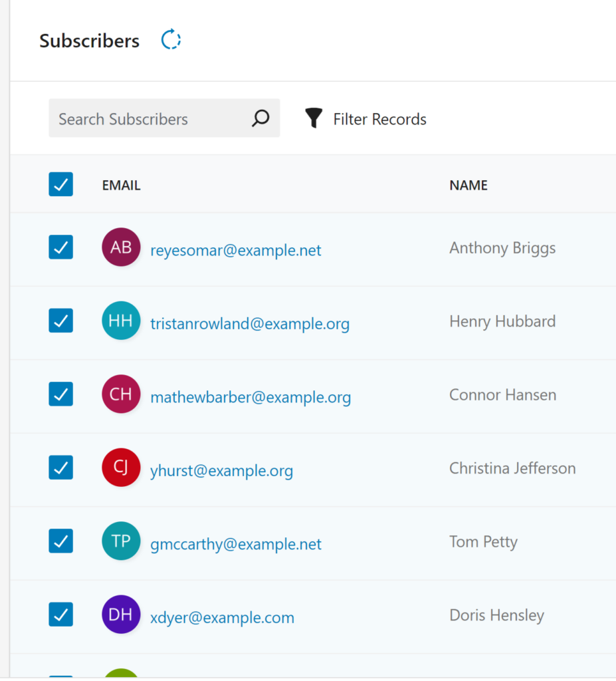The height and width of the screenshot is (681, 616).
Task: Click the CJ avatar for Christina Jefferson
Action: coord(121,468)
